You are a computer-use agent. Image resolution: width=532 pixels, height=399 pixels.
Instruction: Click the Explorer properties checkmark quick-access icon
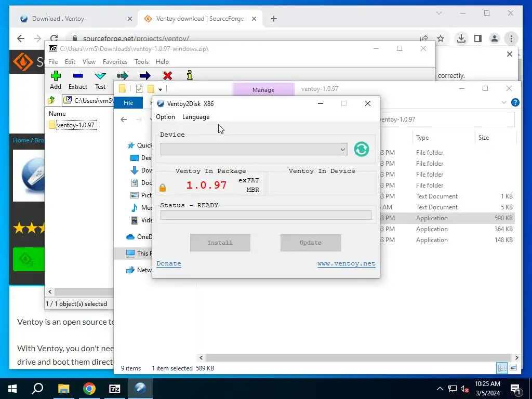click(x=139, y=89)
